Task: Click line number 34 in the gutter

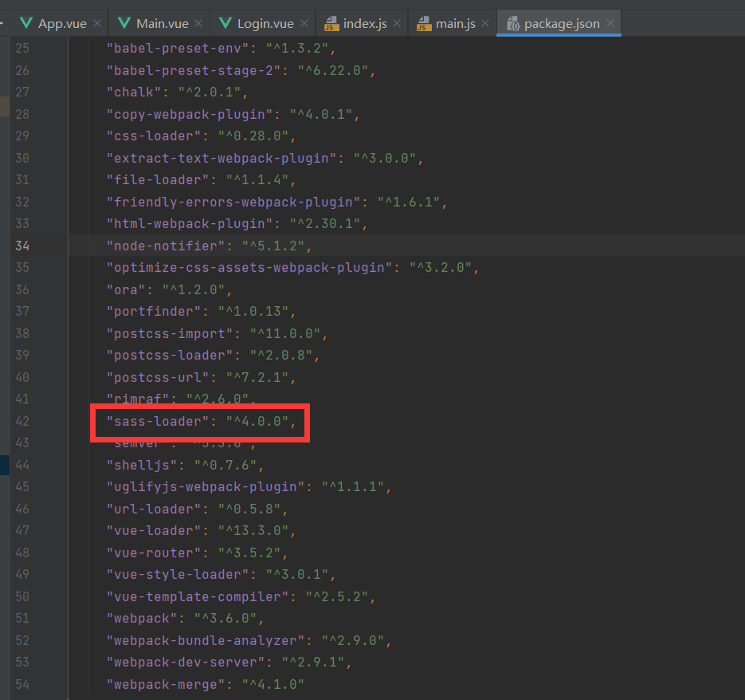Action: pyautogui.click(x=22, y=246)
